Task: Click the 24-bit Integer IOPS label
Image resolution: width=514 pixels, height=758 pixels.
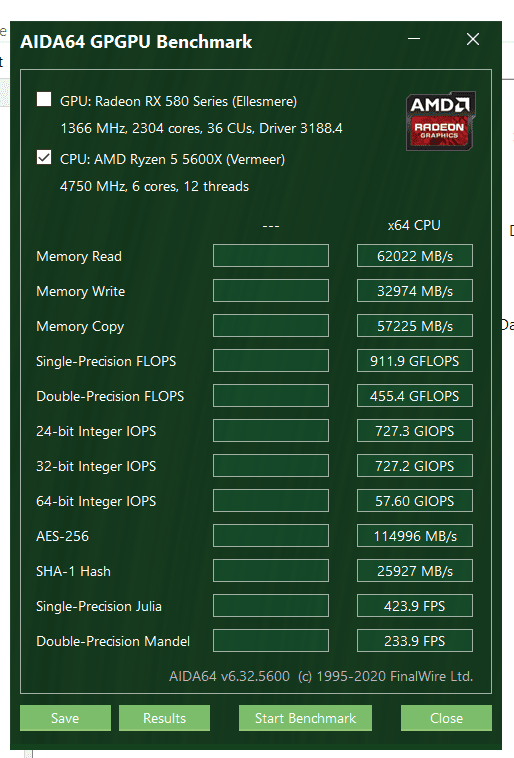Action: [96, 431]
